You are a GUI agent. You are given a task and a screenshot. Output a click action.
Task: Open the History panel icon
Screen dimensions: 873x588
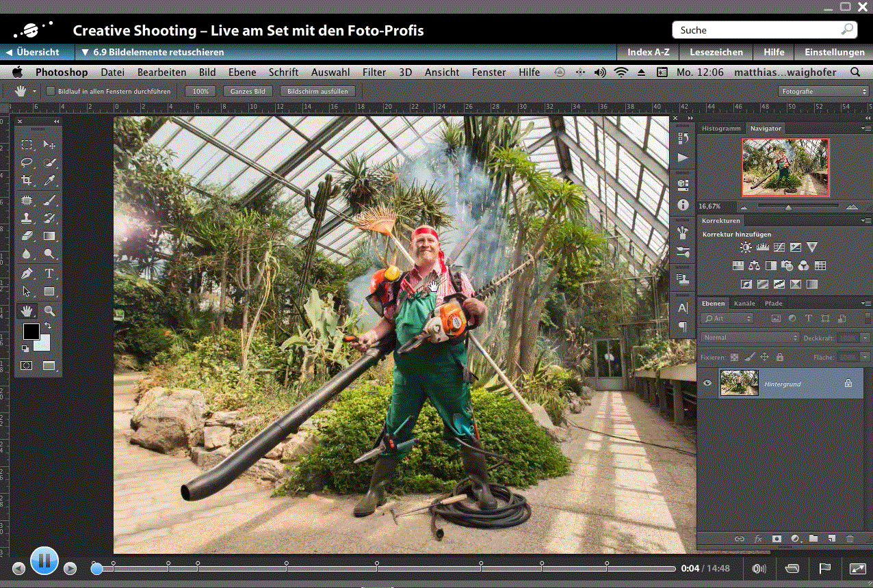click(x=683, y=139)
